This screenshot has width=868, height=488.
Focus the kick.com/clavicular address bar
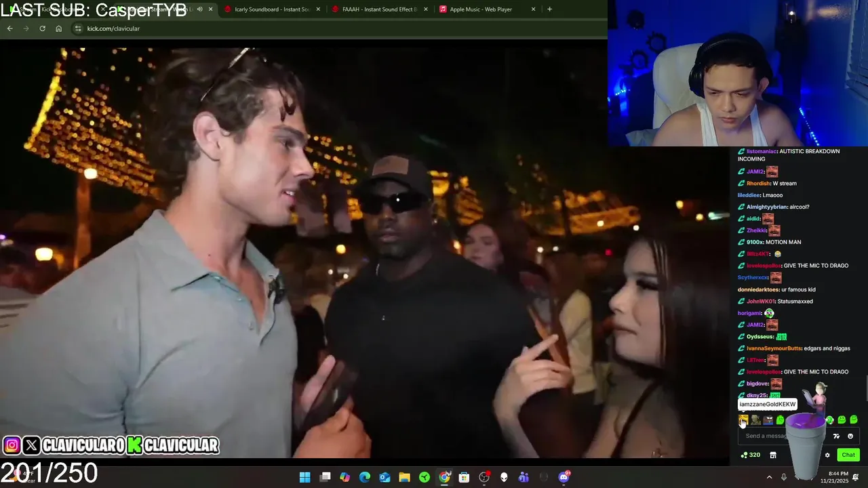[339, 28]
